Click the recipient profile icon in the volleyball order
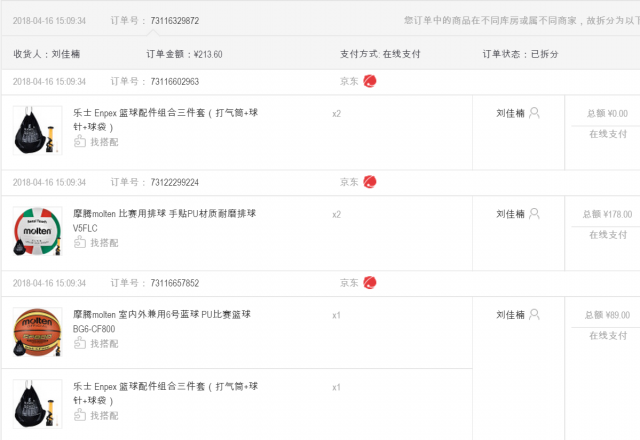Screen dimensions: 640x440 (x=534, y=213)
